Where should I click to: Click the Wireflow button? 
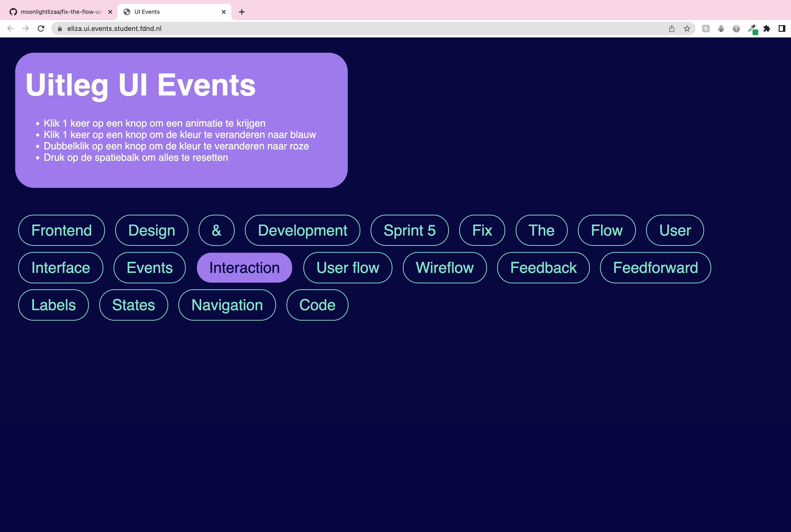point(444,268)
